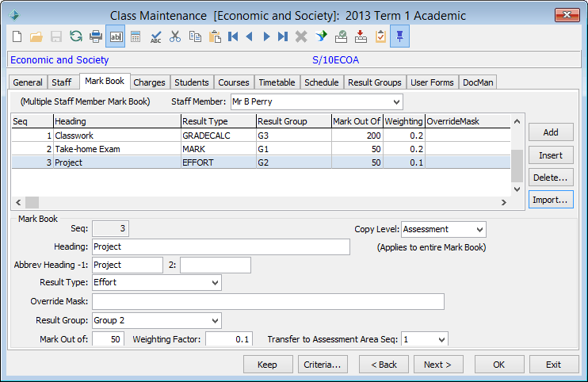Click the OK button
The height and width of the screenshot is (382, 588).
499,365
